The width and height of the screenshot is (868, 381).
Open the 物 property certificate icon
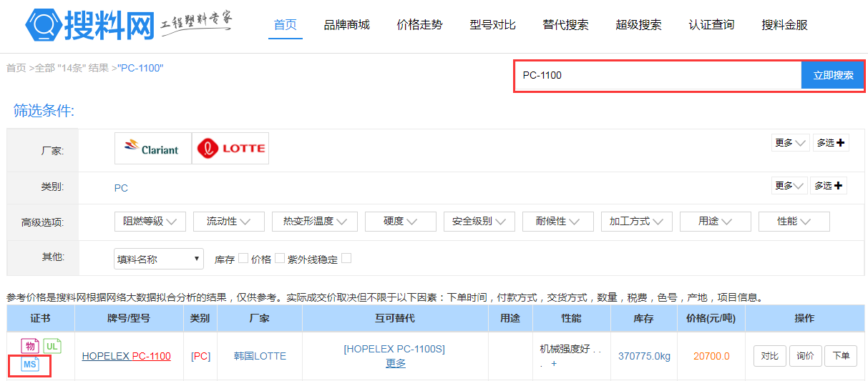[30, 347]
